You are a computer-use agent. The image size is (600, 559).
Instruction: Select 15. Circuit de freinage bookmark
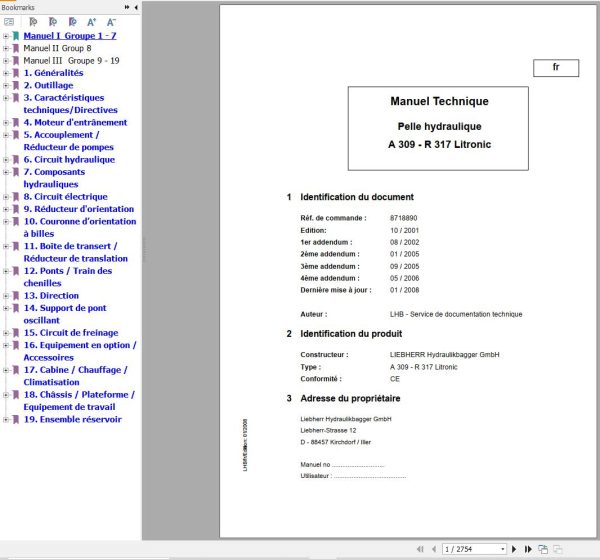(x=71, y=333)
